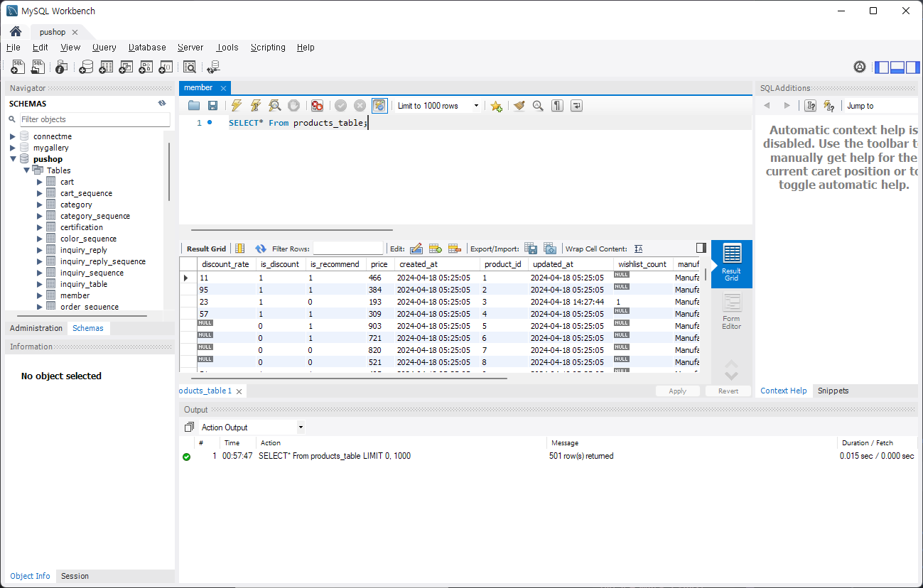The image size is (923, 588).
Task: Collapse the Tables node
Action: [26, 170]
